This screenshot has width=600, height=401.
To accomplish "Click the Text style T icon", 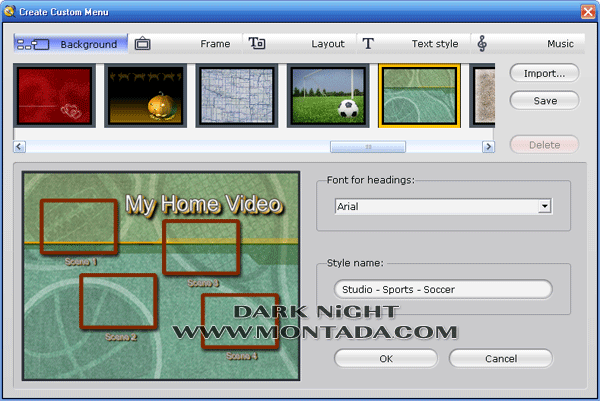I will click(368, 44).
